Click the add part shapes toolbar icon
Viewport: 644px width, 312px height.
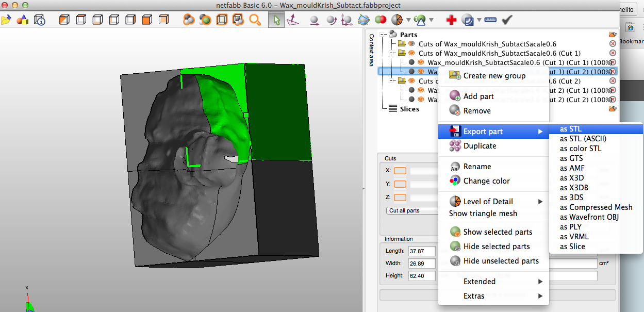(22, 20)
